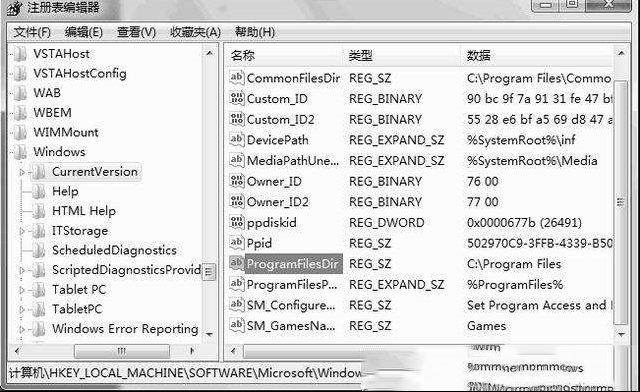Click the string icon of MediaPathUne... value
Viewport: 640px width, 392px height.
237,160
